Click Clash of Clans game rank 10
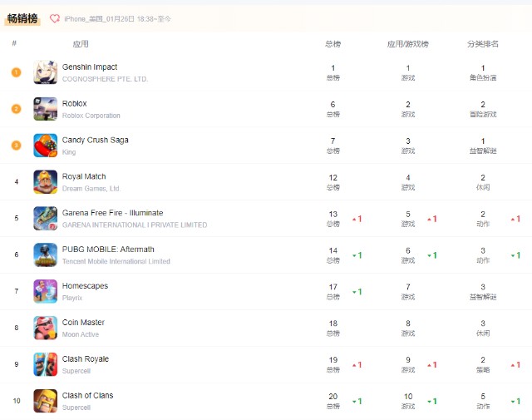 coord(408,396)
